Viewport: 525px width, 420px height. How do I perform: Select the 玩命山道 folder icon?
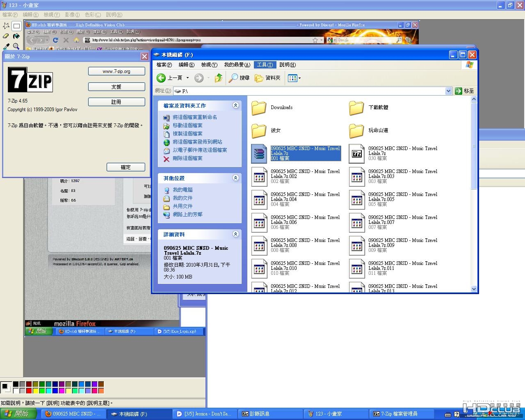(357, 131)
